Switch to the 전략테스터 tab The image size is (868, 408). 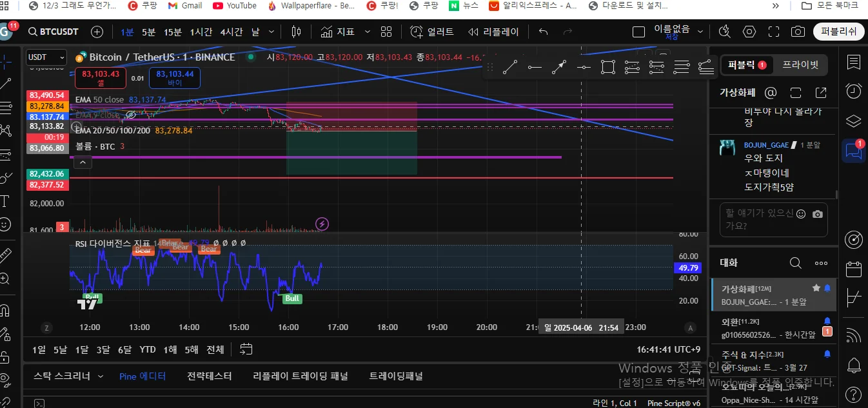coord(210,376)
